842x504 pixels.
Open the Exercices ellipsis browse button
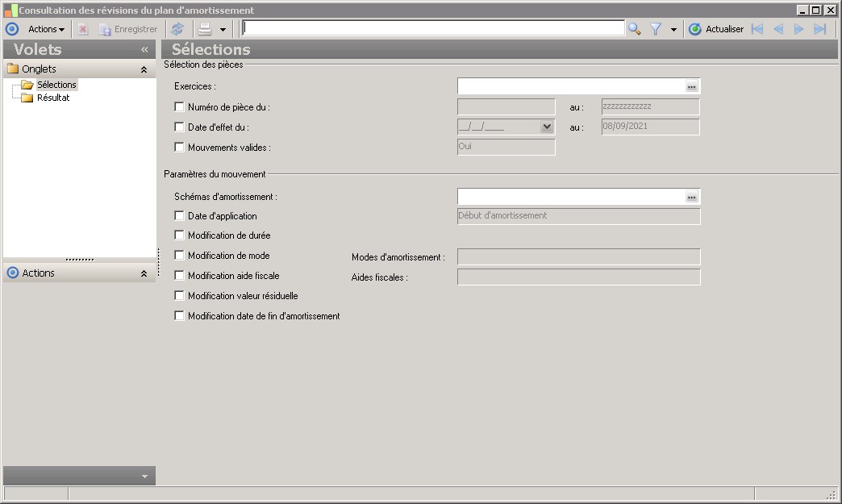pos(692,86)
